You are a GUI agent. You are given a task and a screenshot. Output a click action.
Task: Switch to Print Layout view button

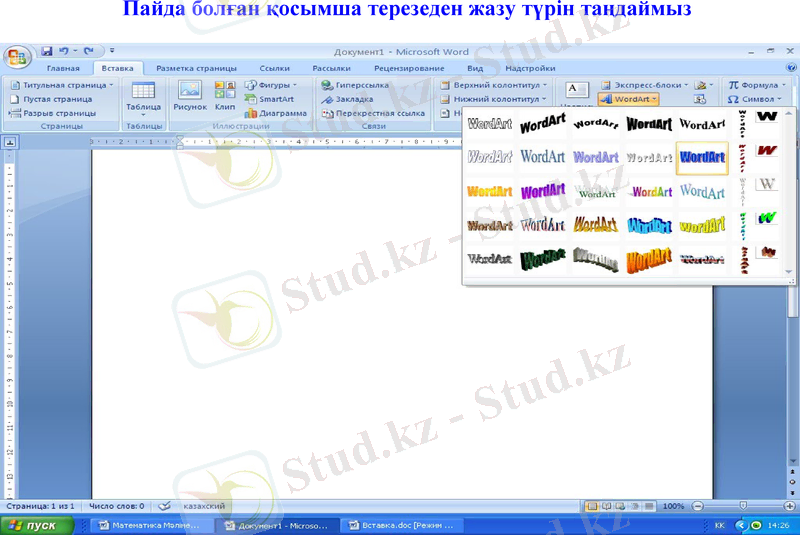coord(592,506)
